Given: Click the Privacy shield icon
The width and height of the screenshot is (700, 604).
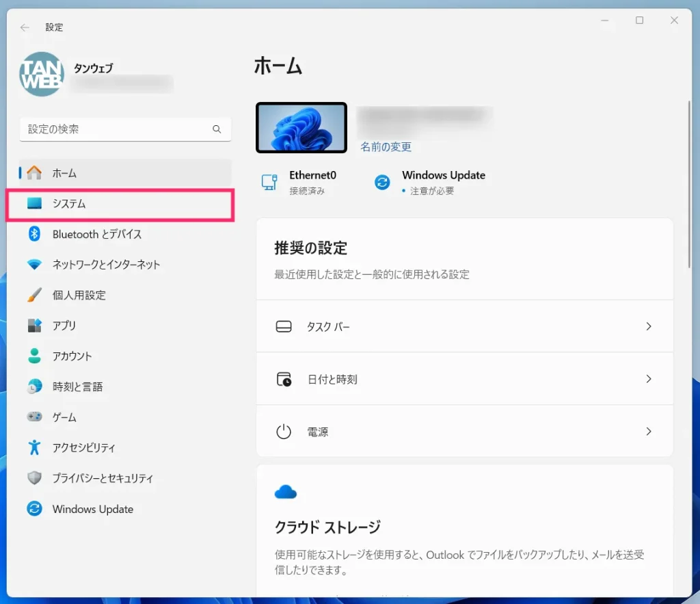Looking at the screenshot, I should (34, 478).
